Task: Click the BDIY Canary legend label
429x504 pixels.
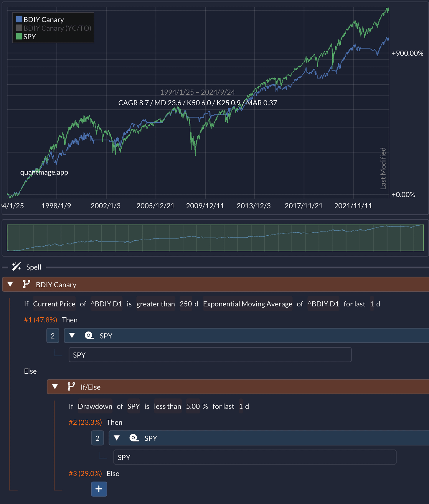Action: pyautogui.click(x=44, y=19)
